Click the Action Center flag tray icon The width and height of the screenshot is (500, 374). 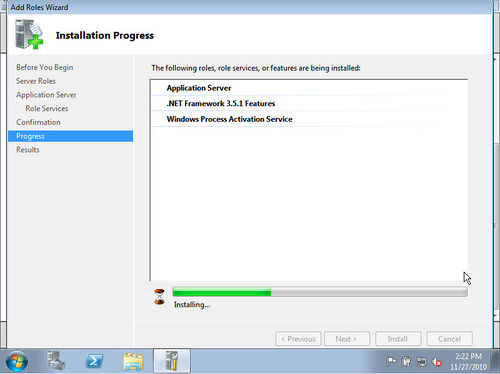pos(391,361)
